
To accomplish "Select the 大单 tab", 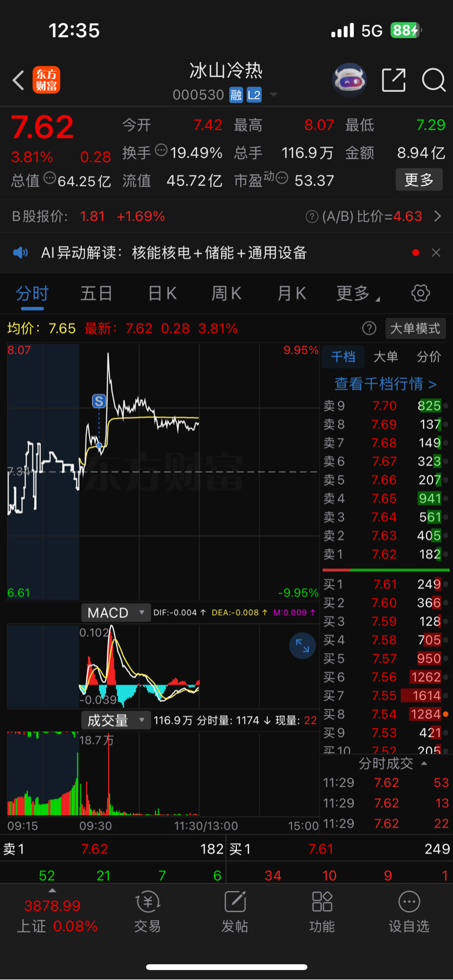I will tap(386, 357).
